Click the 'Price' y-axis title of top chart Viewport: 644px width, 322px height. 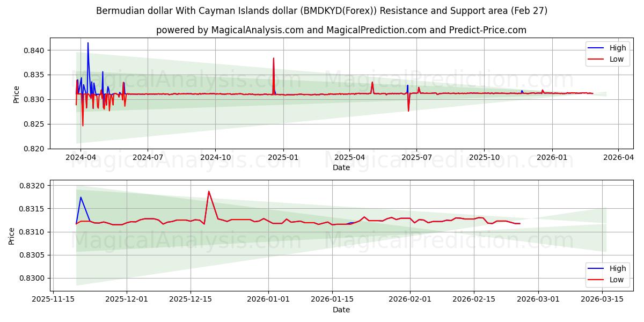click(17, 94)
